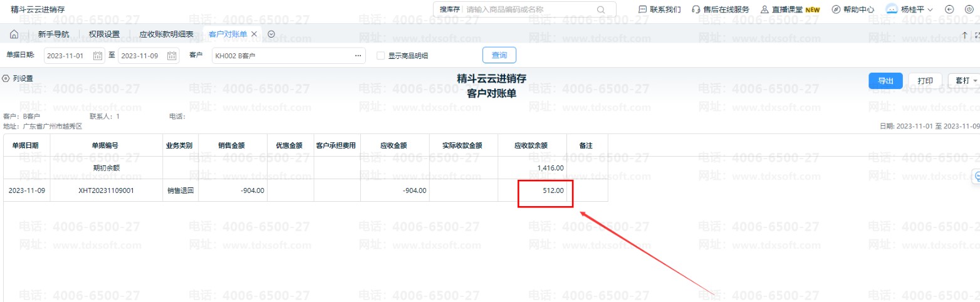Open 帮助中心 help center
The height and width of the screenshot is (302, 980).
point(853,9)
